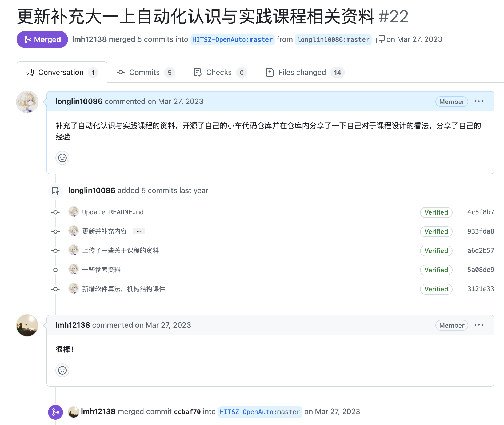The width and height of the screenshot is (504, 425).
Task: Show Verified signature for commit 933fda8
Action: tap(436, 231)
